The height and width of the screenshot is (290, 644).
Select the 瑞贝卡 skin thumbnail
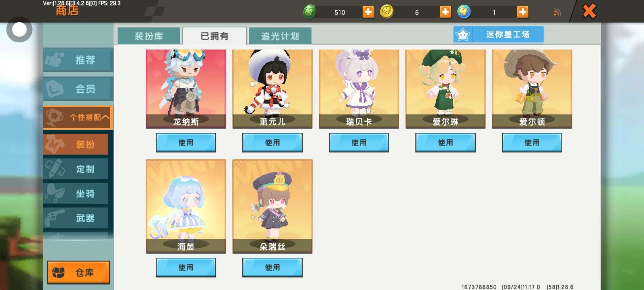pos(359,89)
